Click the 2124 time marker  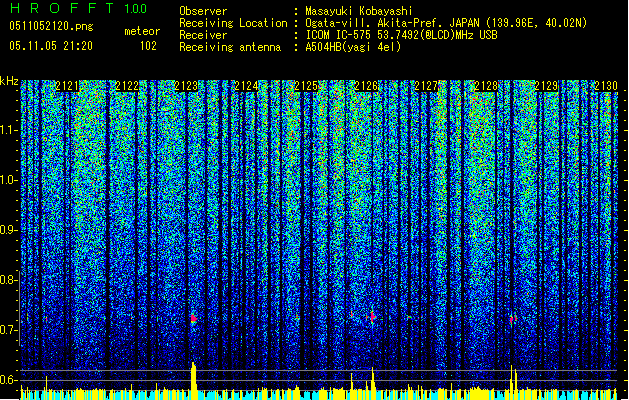pos(246,86)
